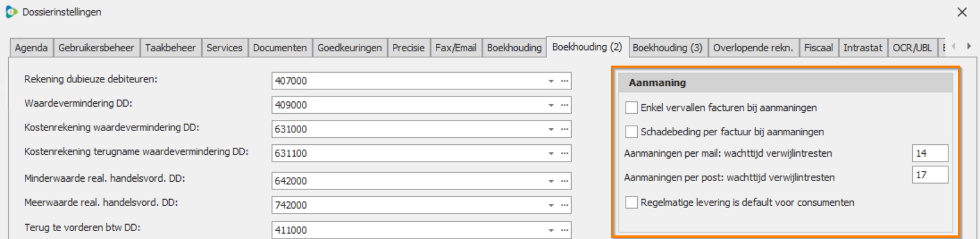Click wachttijd field for Aanmaningen per mail

pos(929,153)
